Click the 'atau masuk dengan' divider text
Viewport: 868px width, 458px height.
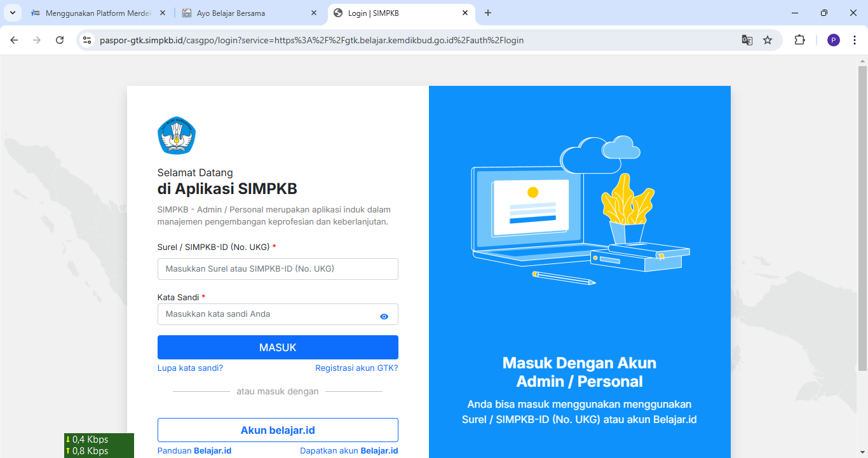[x=278, y=391]
